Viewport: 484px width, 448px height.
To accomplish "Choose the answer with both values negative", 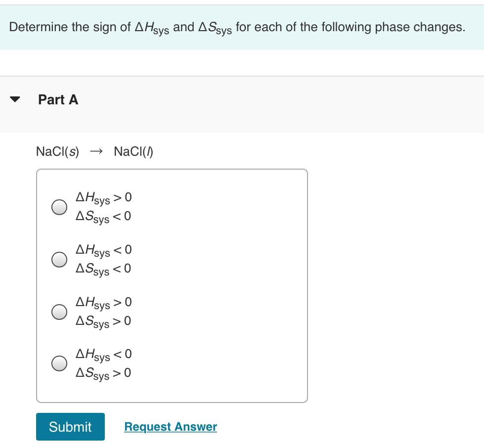I will pyautogui.click(x=59, y=258).
